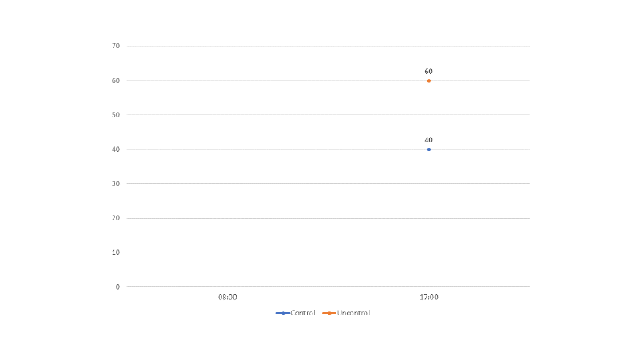Click the orange Uncontrol data point
The width and height of the screenshot is (644, 362).
(429, 80)
